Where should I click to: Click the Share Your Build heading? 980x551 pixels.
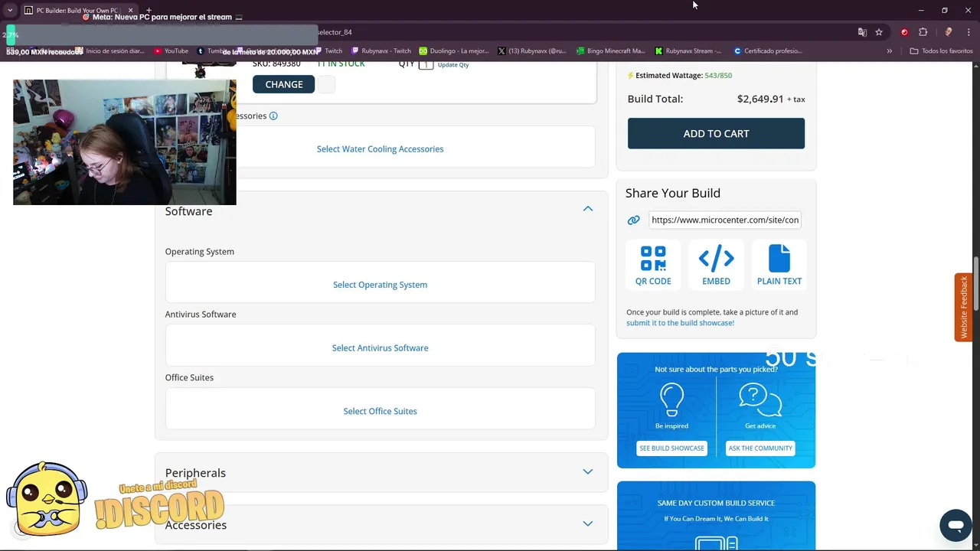[x=673, y=193]
